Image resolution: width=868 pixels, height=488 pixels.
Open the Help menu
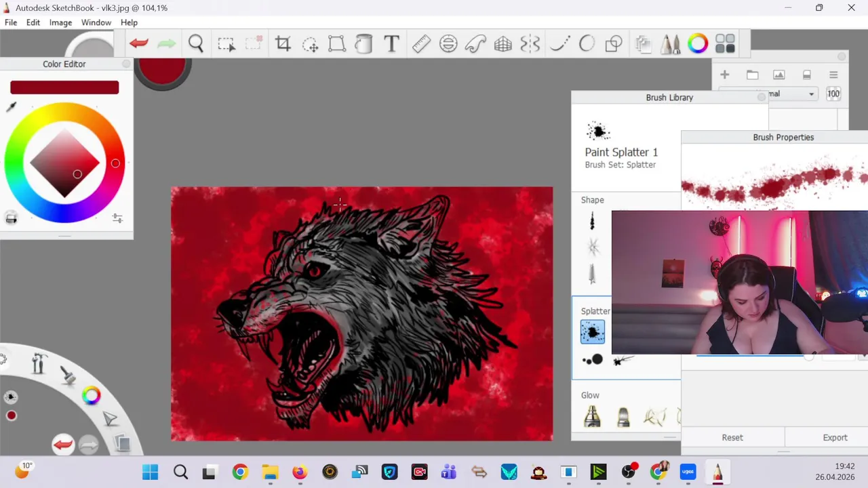click(x=129, y=22)
